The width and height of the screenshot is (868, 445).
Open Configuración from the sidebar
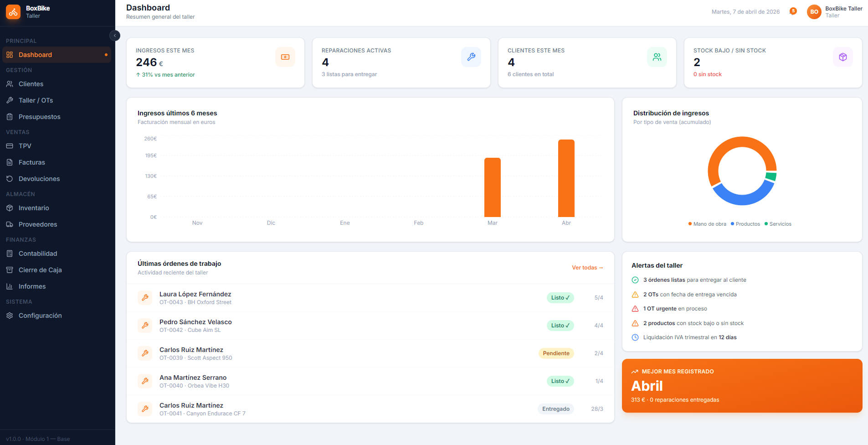(40, 316)
